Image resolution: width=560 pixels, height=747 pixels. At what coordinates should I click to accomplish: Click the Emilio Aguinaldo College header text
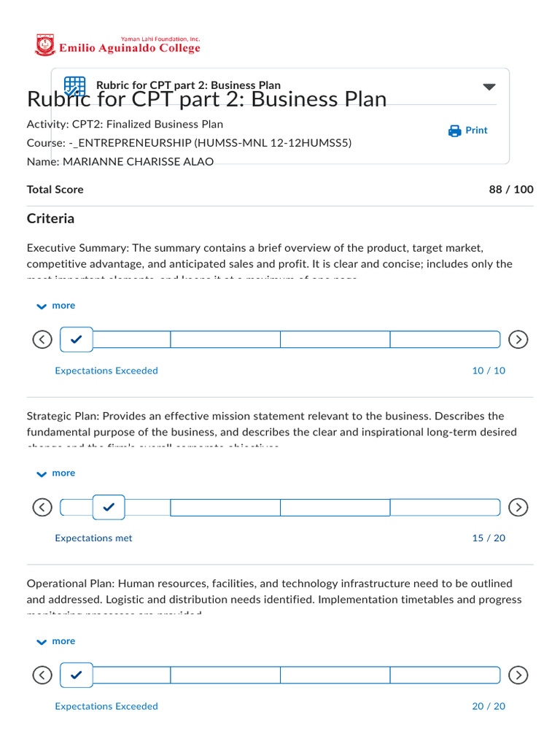(x=129, y=48)
